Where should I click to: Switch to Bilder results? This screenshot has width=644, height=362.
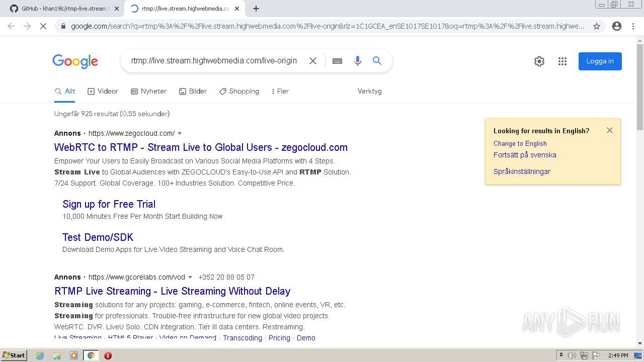193,92
